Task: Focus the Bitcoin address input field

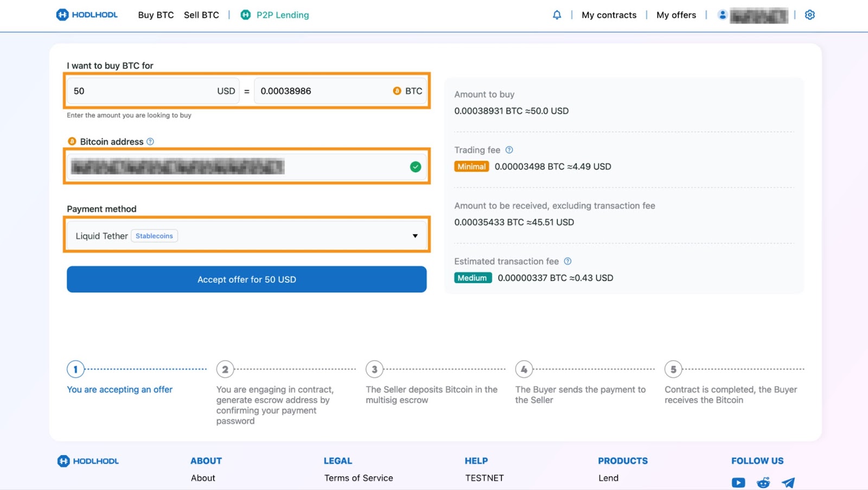Action: coord(247,167)
